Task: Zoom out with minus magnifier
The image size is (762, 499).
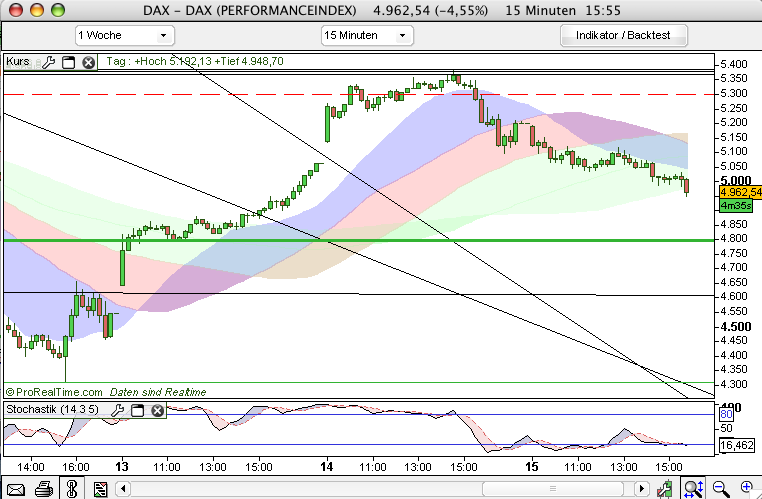Action: coord(721,488)
